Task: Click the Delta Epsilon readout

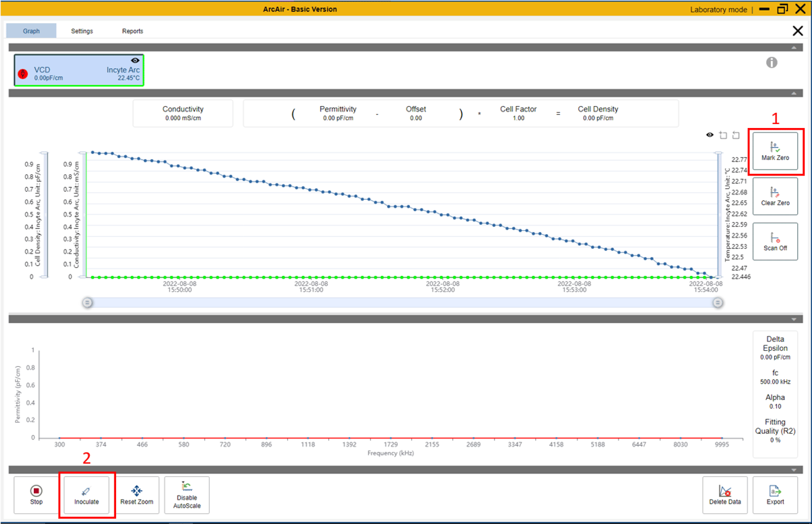Action: [x=775, y=348]
